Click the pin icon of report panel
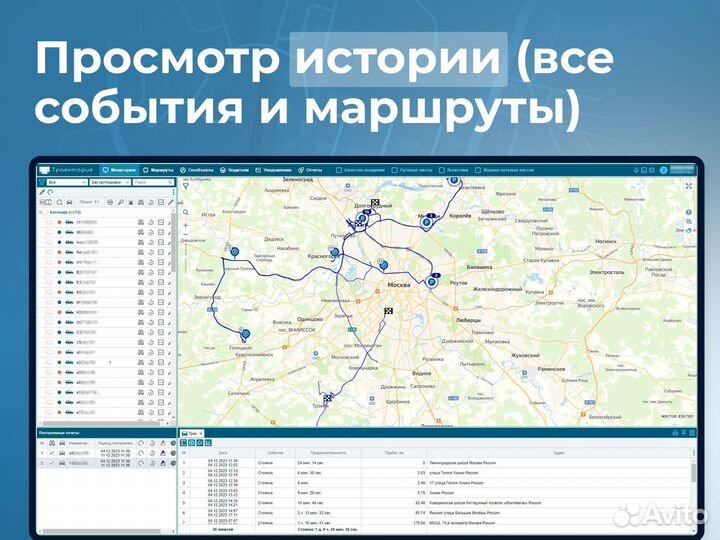Screen dimensions: 720x540 [683, 433]
